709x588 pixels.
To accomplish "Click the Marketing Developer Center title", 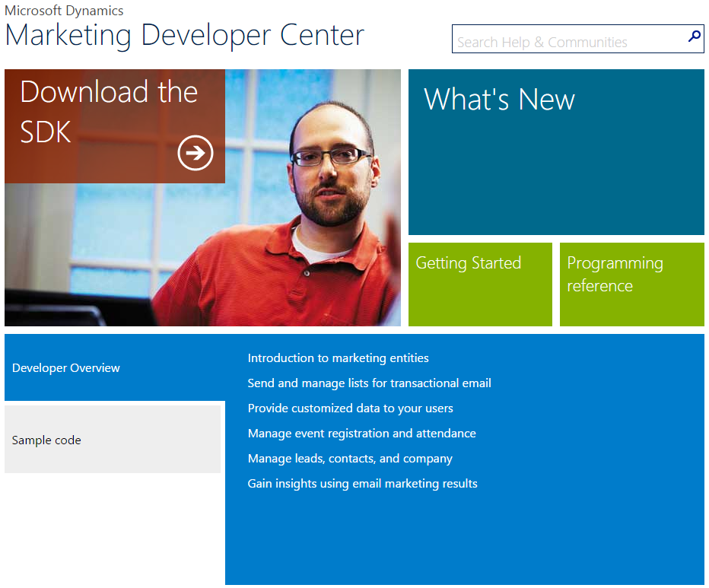I will [x=184, y=35].
